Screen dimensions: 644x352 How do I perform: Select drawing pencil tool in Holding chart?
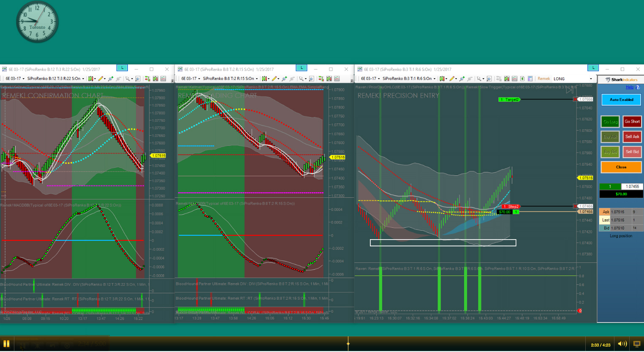tap(274, 79)
